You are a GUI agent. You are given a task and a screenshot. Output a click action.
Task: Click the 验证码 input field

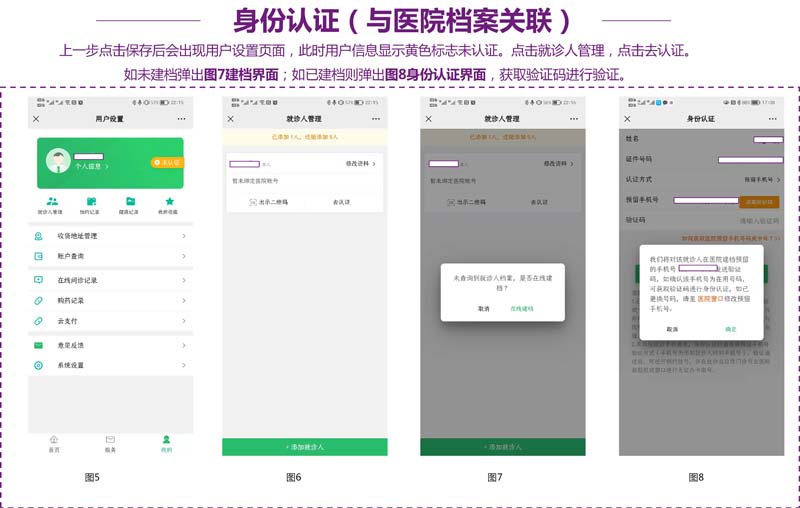tap(758, 220)
